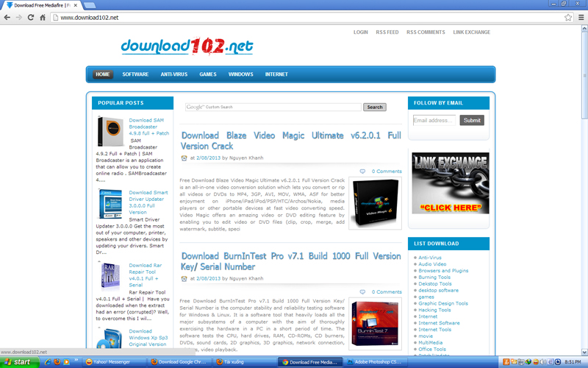This screenshot has width=588, height=368.
Task: Open the Download SAM Broadcaster popular post link
Action: (149, 127)
